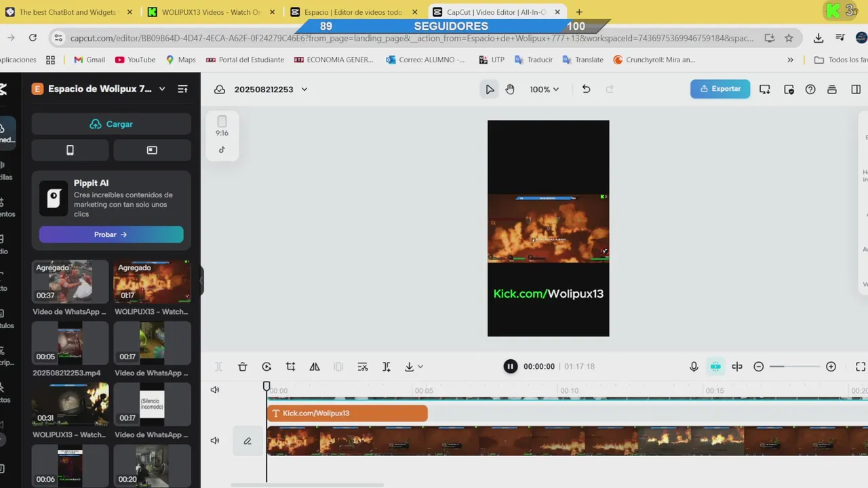Image resolution: width=868 pixels, height=488 pixels.
Task: Click the layout panel icon beside help
Action: 833,89
